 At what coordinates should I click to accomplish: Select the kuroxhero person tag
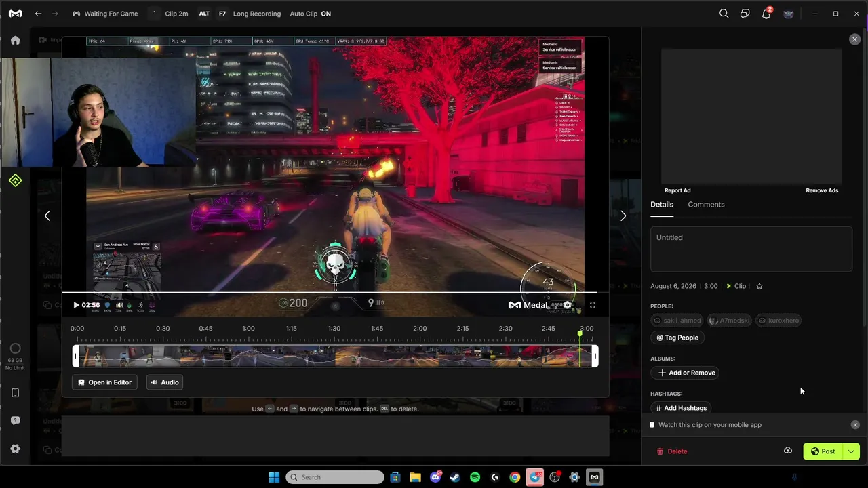778,321
